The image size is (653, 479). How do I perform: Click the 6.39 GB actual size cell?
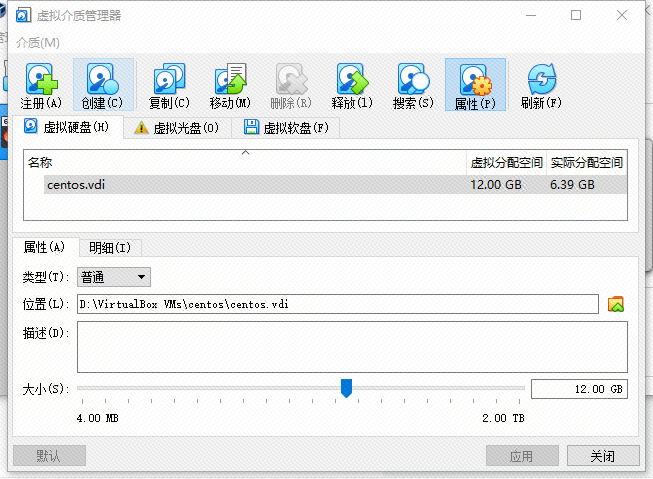tap(572, 185)
